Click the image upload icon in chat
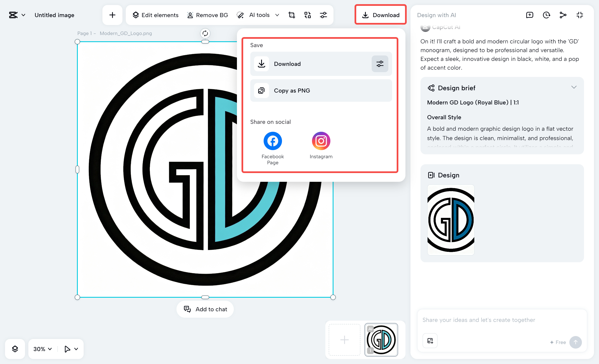The height and width of the screenshot is (364, 599). pyautogui.click(x=430, y=341)
